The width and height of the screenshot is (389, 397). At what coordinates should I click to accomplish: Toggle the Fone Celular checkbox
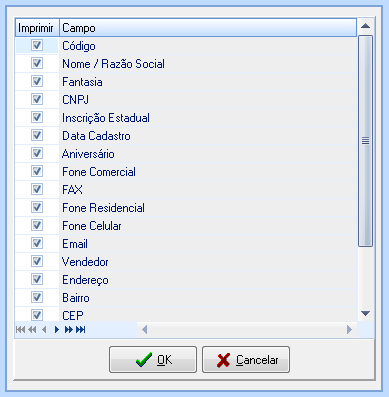coord(37,225)
